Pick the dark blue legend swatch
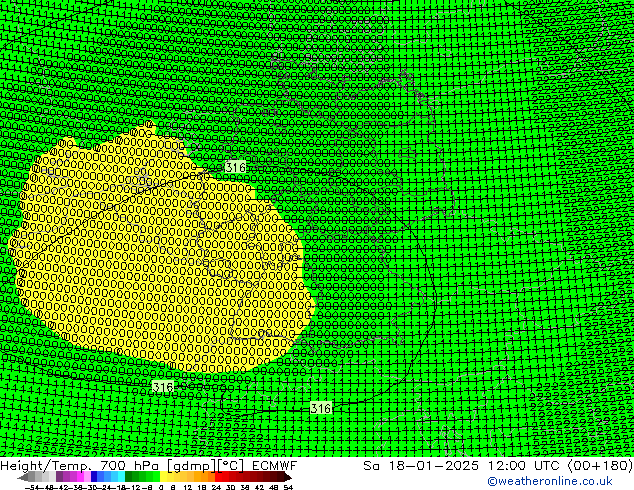 94,476
